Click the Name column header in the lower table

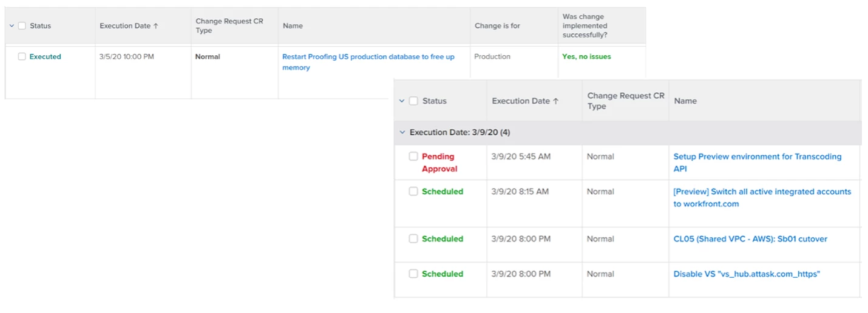685,101
